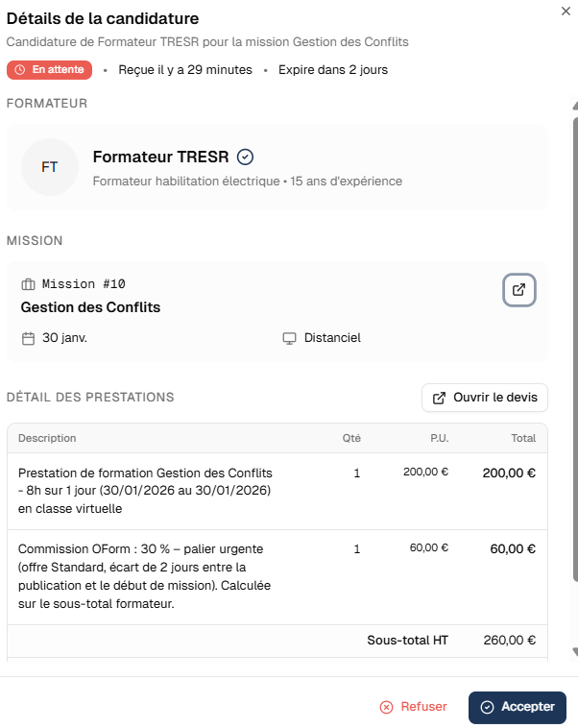
Task: Accept the application with Accepter button
Action: coord(518,707)
